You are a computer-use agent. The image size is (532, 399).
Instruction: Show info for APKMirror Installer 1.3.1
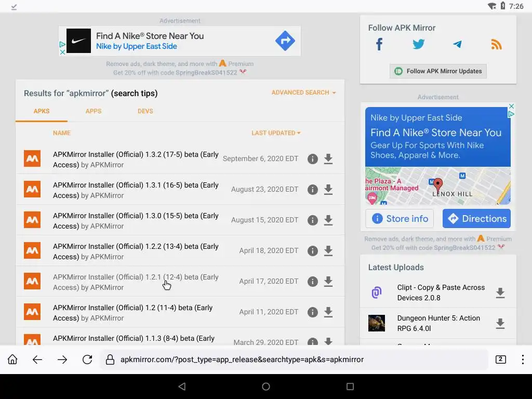tap(312, 189)
